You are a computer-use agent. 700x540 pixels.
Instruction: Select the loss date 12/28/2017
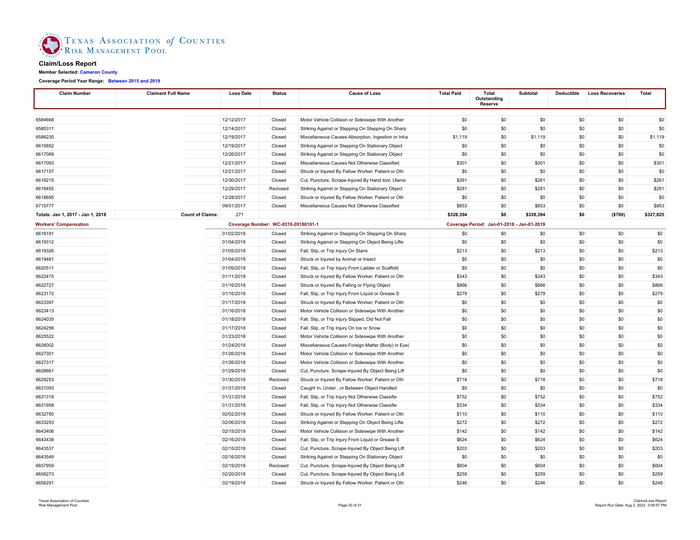coord(233,197)
